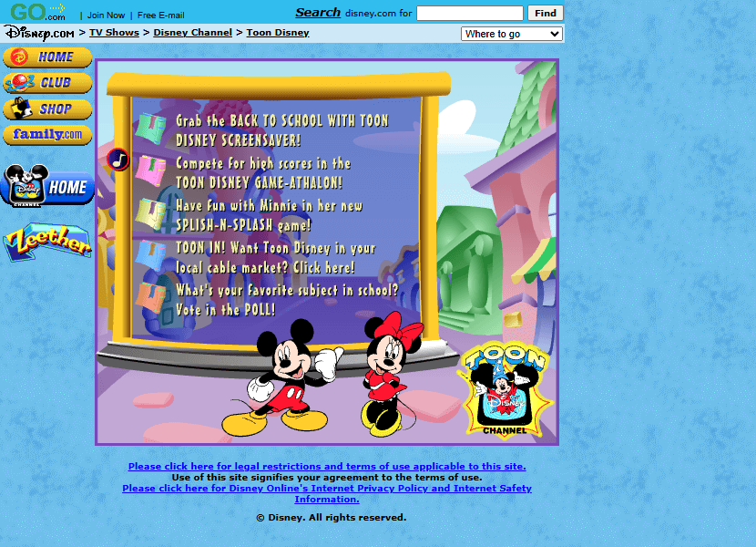Toggle the music note sound icon
This screenshot has width=756, height=547.
point(118,160)
